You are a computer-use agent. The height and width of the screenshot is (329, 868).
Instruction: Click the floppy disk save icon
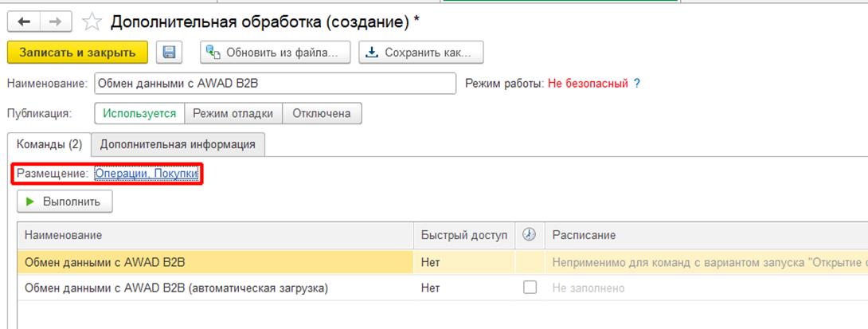[169, 53]
